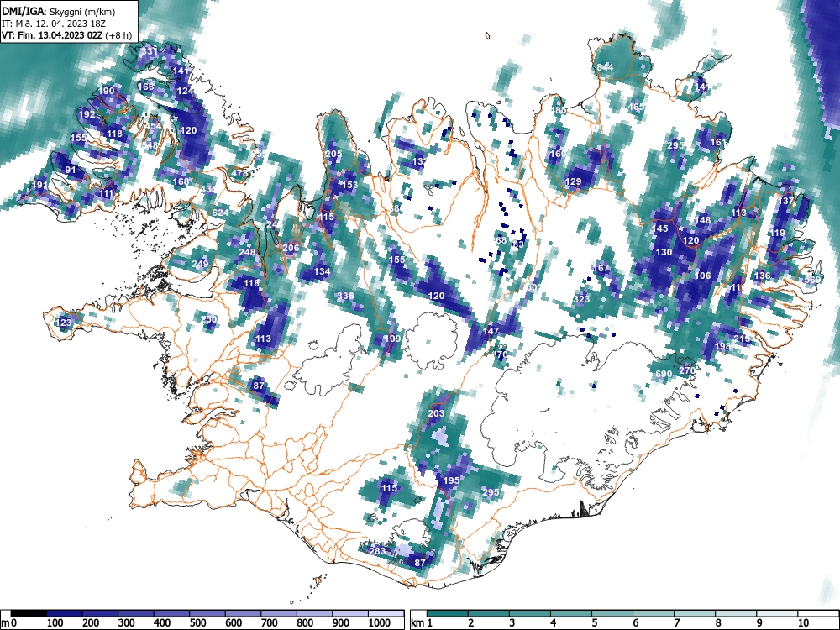Click the visibility value '137' on the map
This screenshot has width=840, height=630.
click(x=785, y=201)
